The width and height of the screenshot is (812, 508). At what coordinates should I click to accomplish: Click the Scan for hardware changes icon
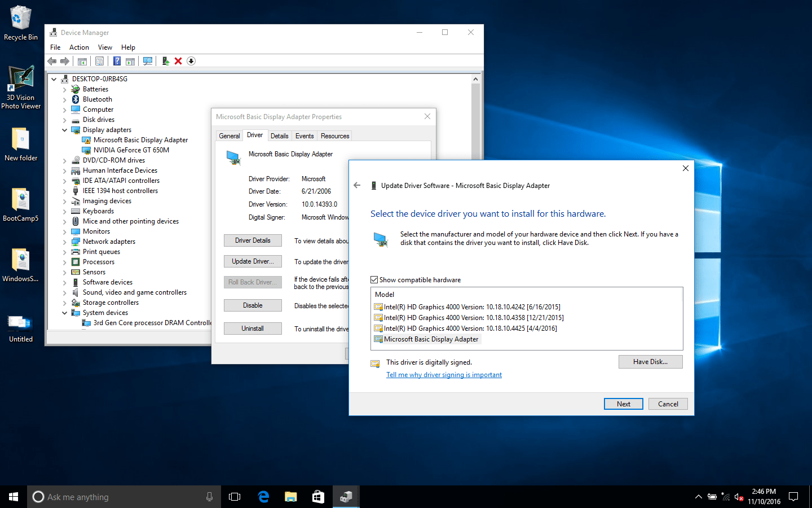(x=147, y=61)
